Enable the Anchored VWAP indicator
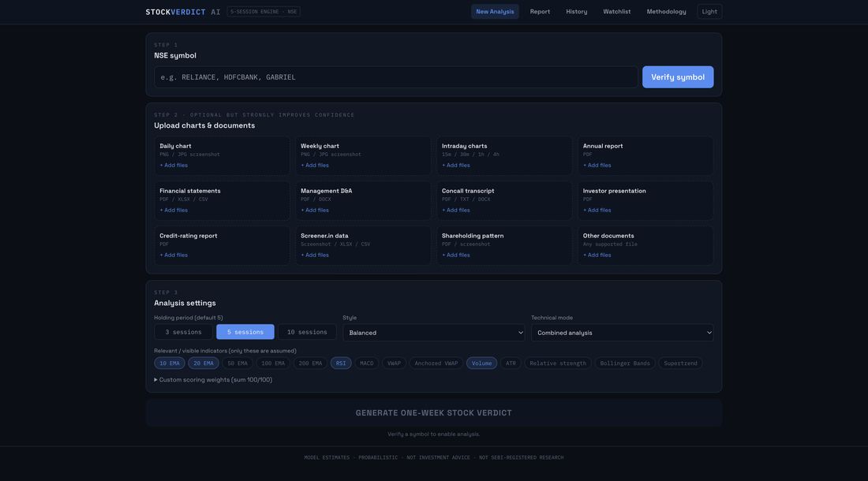The height and width of the screenshot is (481, 868). point(436,364)
